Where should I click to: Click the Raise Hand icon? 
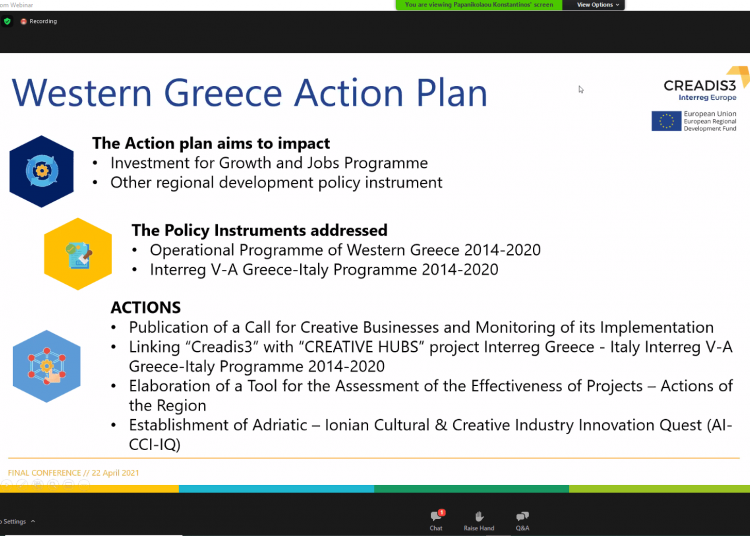point(479,518)
